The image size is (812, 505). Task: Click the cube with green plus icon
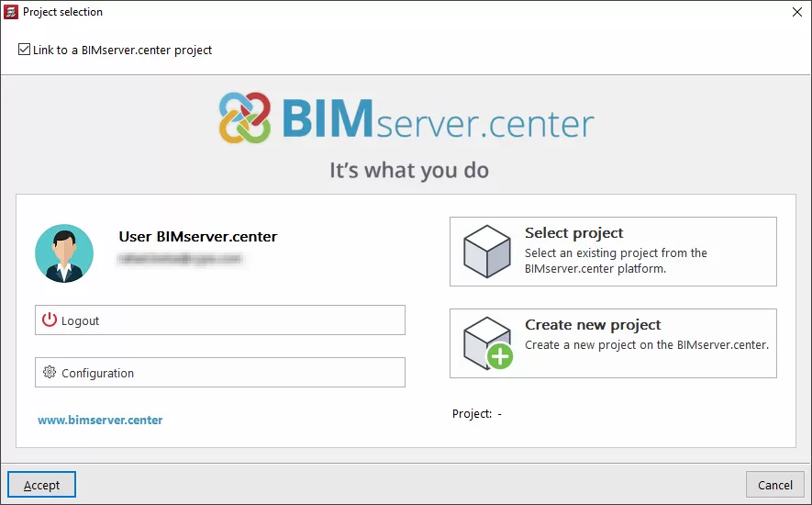click(487, 343)
